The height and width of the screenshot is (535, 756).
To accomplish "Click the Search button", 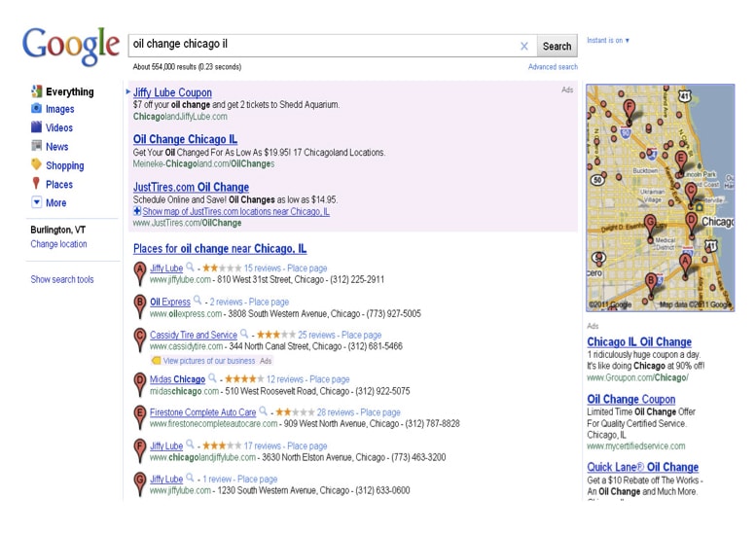I will (557, 47).
